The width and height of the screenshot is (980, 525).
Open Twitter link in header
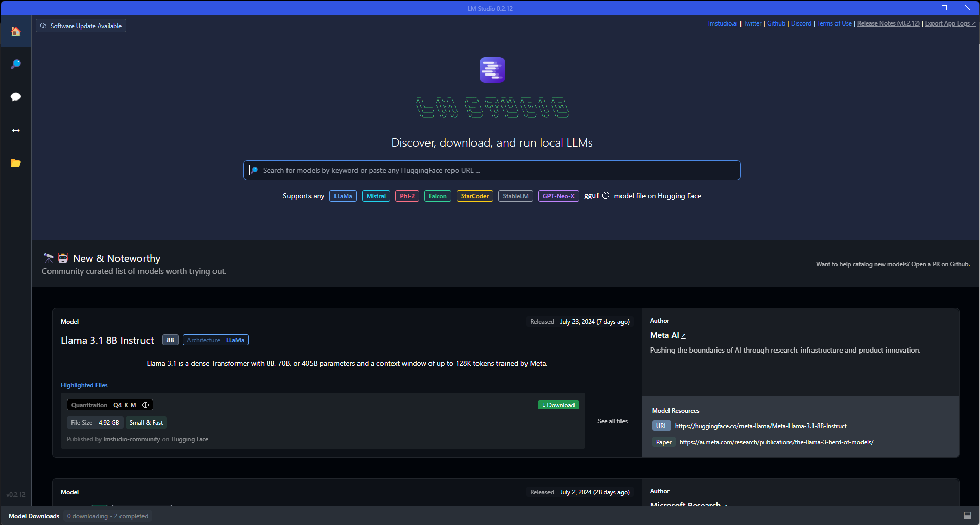[752, 23]
